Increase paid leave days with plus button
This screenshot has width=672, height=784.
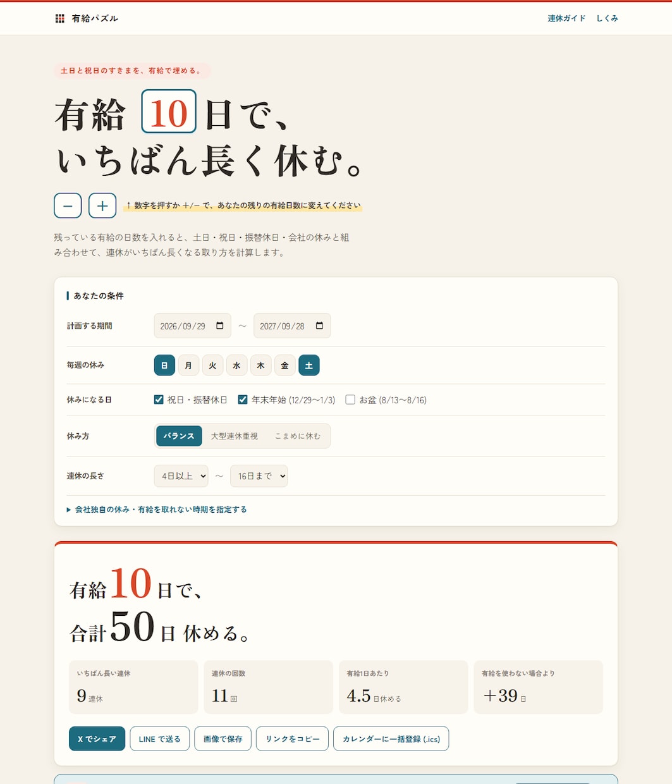click(x=102, y=205)
